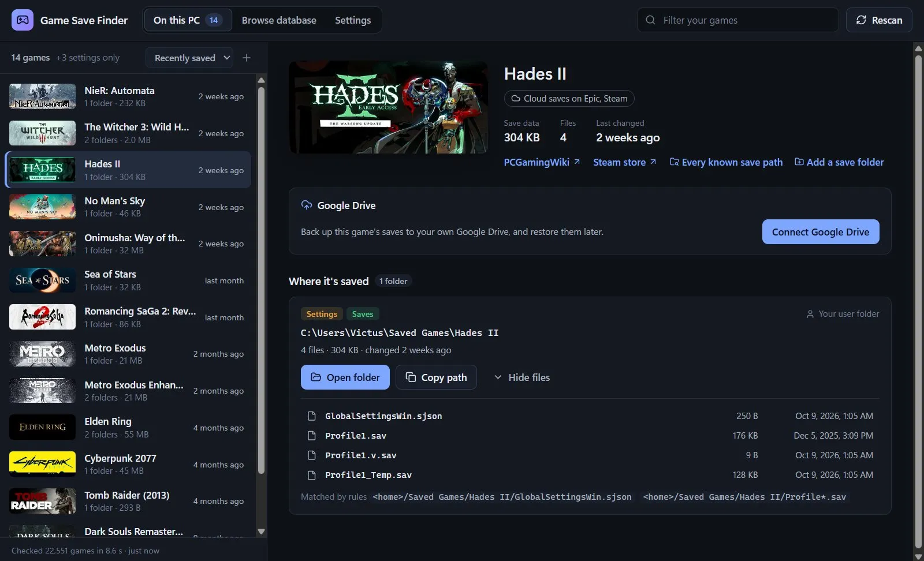This screenshot has width=924, height=561.
Task: Select Romancing SaGa 2 entry
Action: pos(128,317)
